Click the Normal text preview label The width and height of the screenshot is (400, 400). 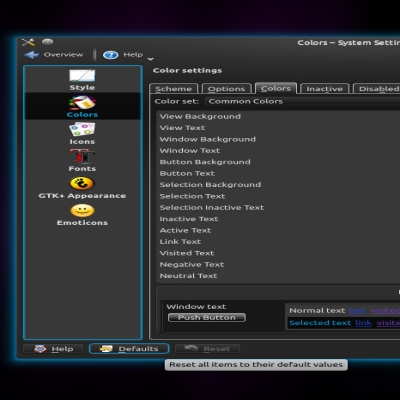click(317, 311)
